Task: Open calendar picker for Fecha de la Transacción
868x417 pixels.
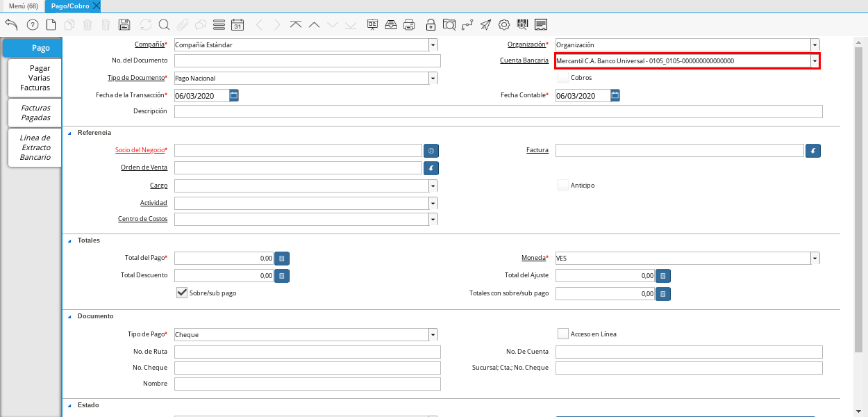Action: coord(234,95)
